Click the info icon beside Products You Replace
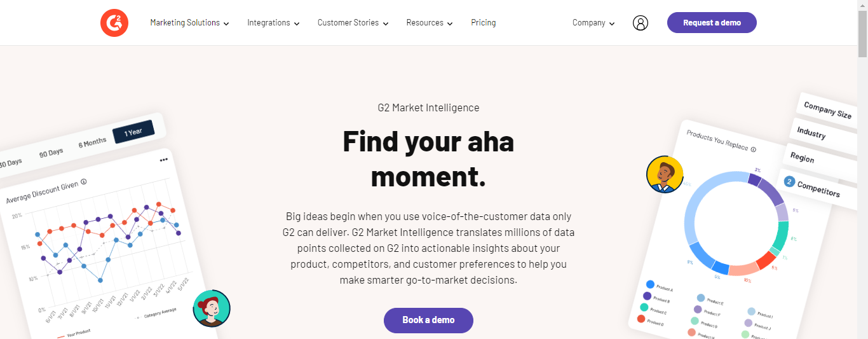Screen dimensions: 868x339 pos(754,149)
